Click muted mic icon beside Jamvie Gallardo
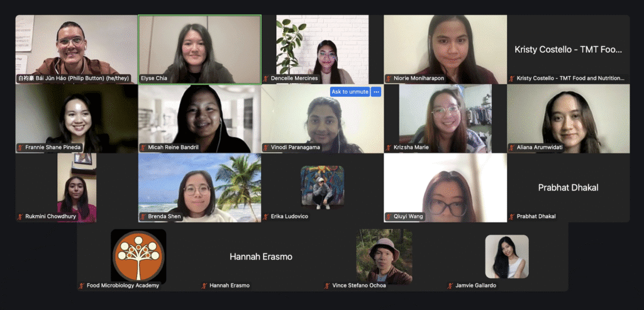644x310 pixels. point(450,285)
